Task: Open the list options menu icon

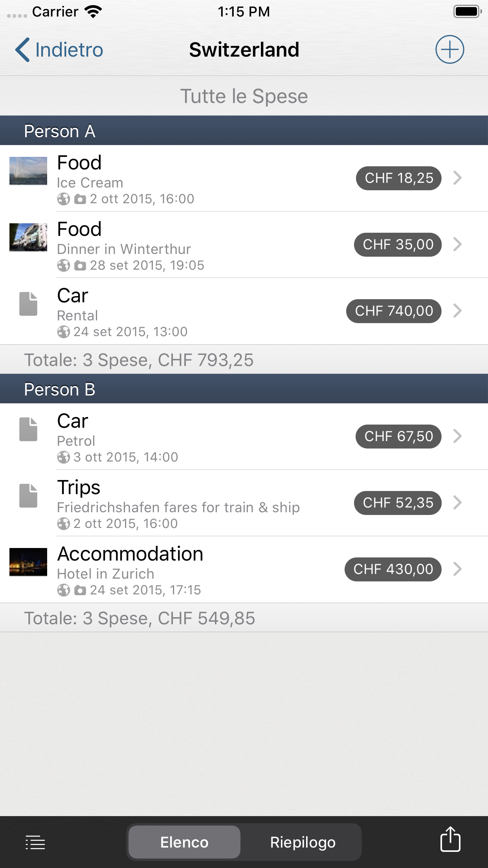Action: coord(35,842)
